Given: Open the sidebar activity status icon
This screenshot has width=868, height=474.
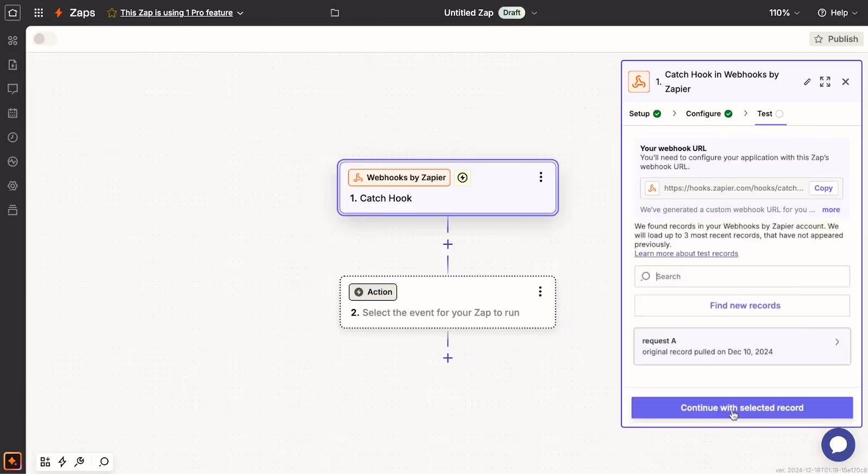Looking at the screenshot, I should [x=12, y=161].
